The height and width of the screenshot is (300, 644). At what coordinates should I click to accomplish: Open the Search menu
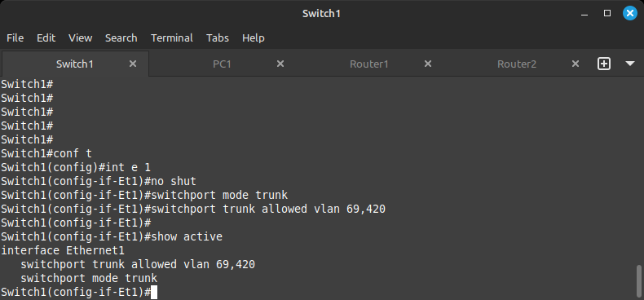[121, 37]
